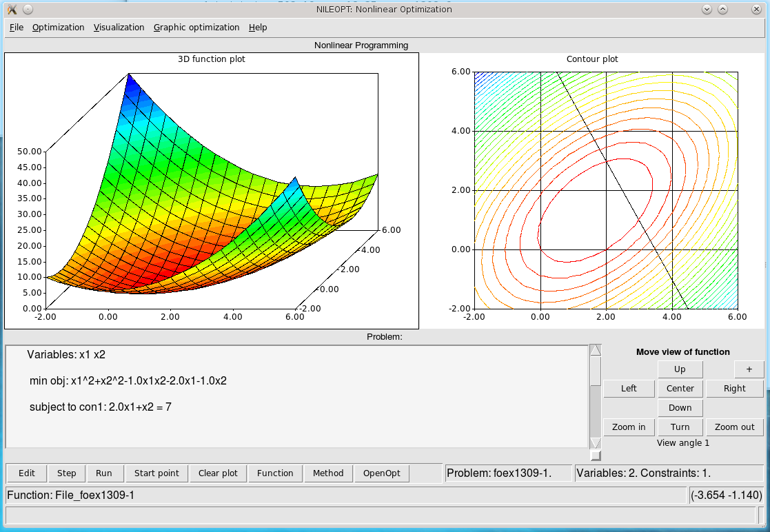Click the 'View angle 1' label
The height and width of the screenshot is (532, 770).
pyautogui.click(x=683, y=442)
